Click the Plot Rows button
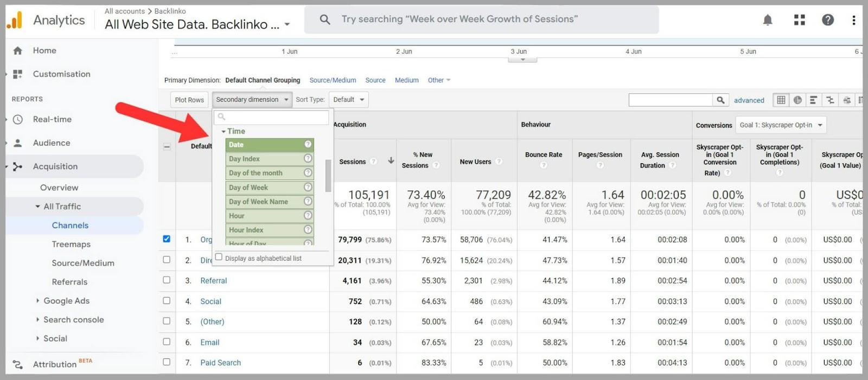Screen dimensions: 868x380 click(x=189, y=100)
